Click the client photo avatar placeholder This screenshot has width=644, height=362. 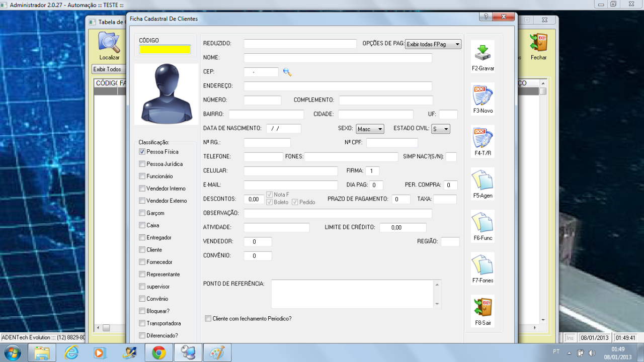[167, 94]
